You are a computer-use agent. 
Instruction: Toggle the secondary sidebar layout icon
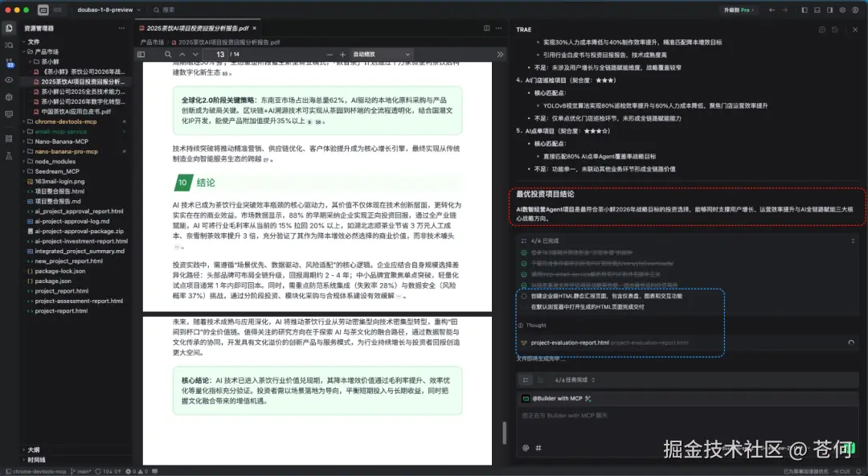829,10
